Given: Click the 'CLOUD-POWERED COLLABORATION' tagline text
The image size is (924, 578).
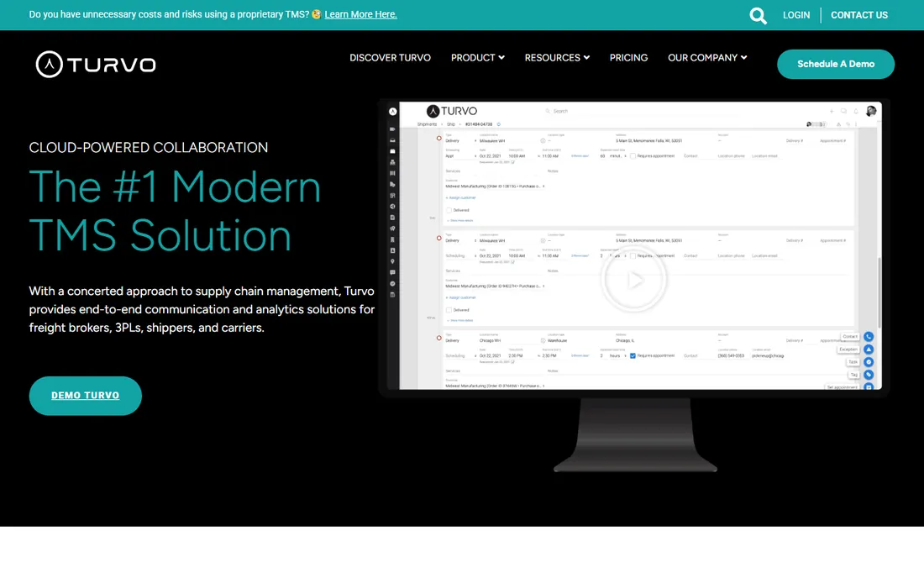Looking at the screenshot, I should 149,147.
